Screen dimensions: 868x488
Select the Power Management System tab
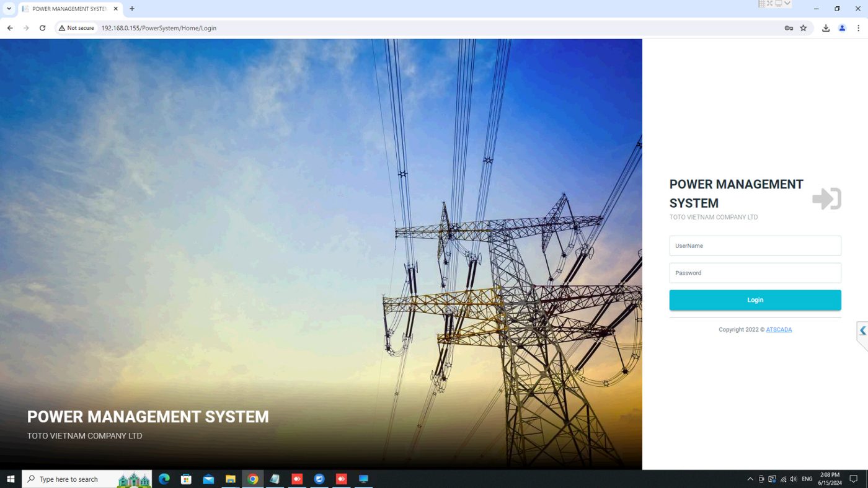(x=68, y=9)
